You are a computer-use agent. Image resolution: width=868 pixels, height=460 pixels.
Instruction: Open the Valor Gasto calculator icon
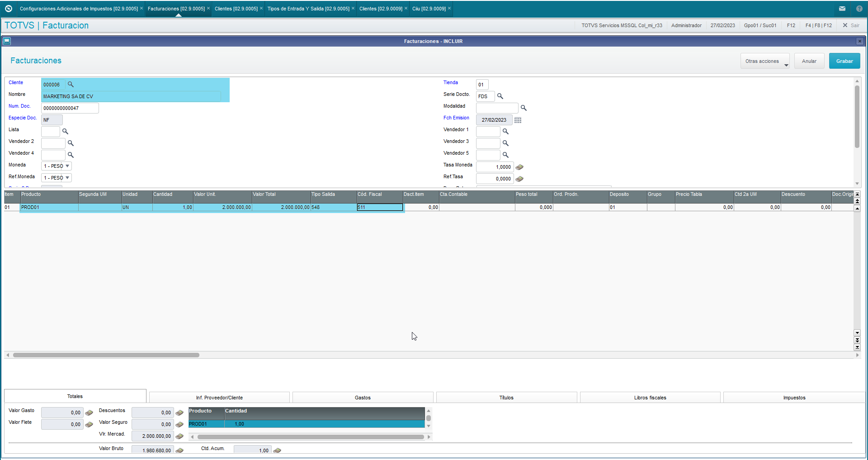[89, 413]
